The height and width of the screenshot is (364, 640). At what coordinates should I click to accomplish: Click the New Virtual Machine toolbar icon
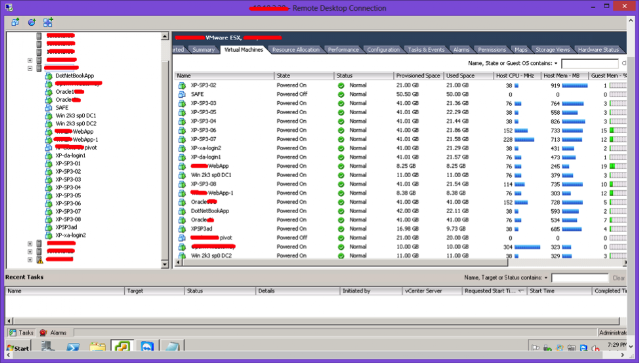click(x=15, y=22)
